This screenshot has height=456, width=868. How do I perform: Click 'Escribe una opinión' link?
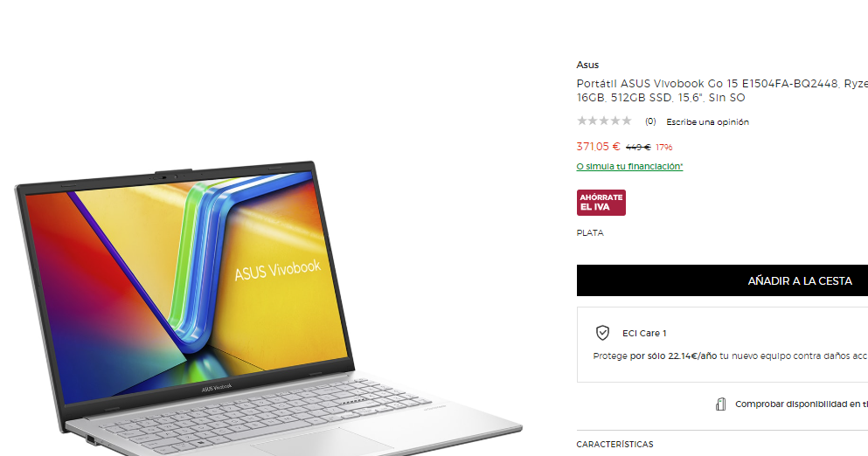tap(707, 121)
